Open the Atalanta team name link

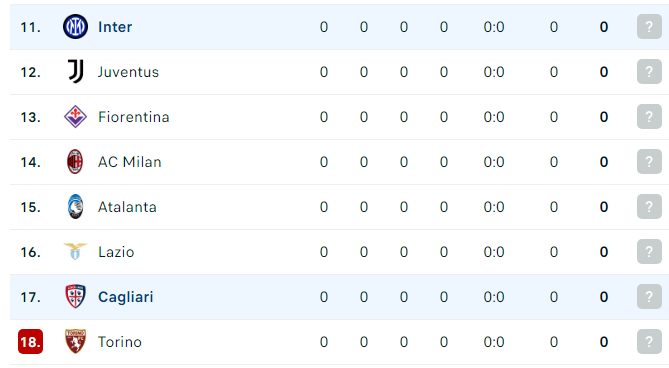127,207
